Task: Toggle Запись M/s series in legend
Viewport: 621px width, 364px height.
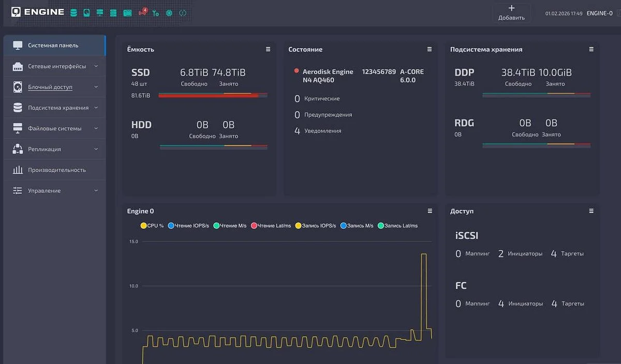Action: [357, 226]
